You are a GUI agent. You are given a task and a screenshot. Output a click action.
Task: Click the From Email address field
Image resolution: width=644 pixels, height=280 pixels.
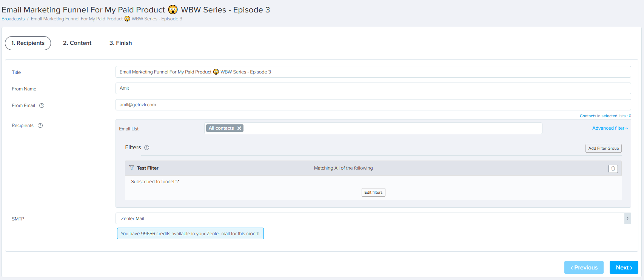[373, 105]
